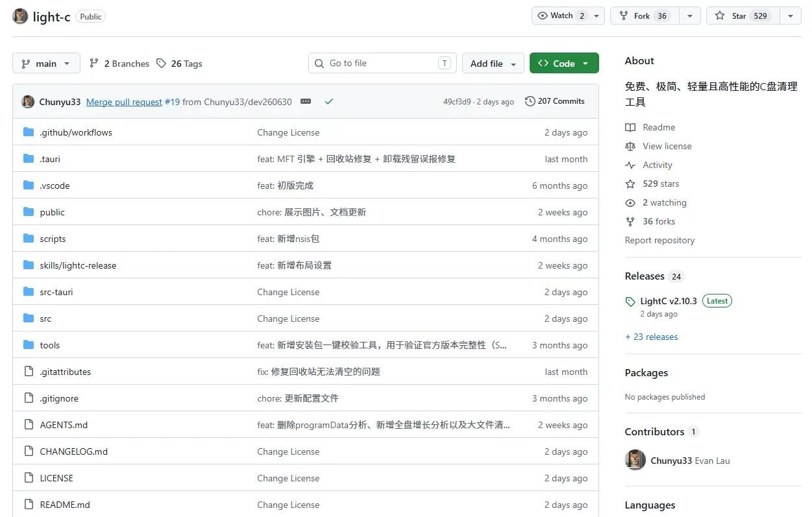Click the folder icon next to tools
The height and width of the screenshot is (517, 812).
(x=28, y=345)
